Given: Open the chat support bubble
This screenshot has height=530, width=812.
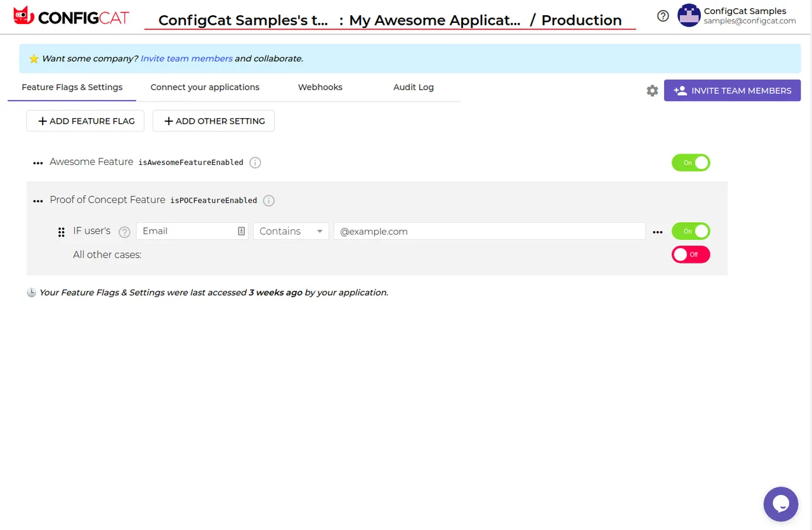Looking at the screenshot, I should (780, 504).
